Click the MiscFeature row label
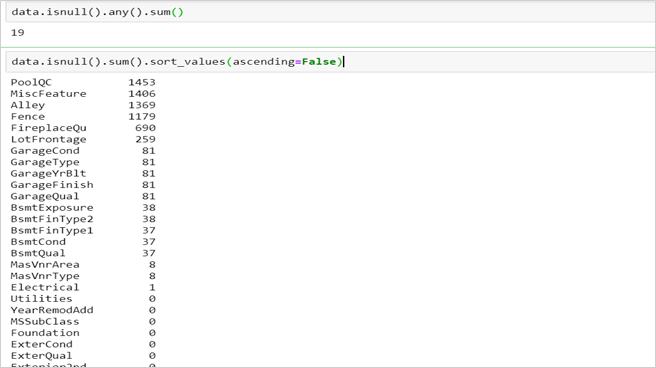This screenshot has width=656, height=368. [49, 94]
